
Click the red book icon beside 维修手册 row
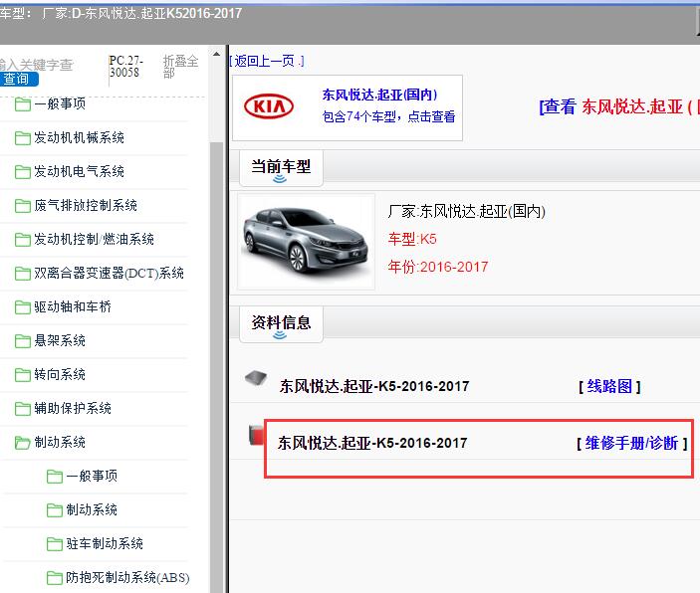click(257, 435)
